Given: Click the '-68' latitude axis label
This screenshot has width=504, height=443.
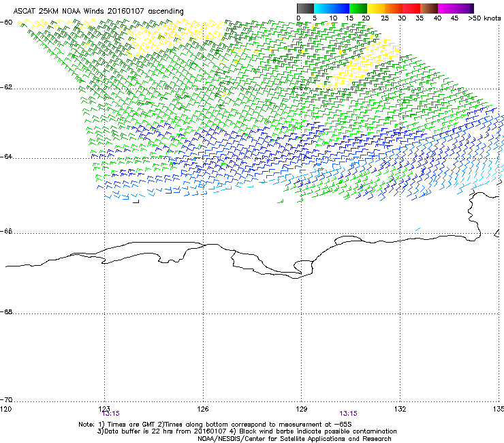Looking at the screenshot, I should [x=6, y=311].
